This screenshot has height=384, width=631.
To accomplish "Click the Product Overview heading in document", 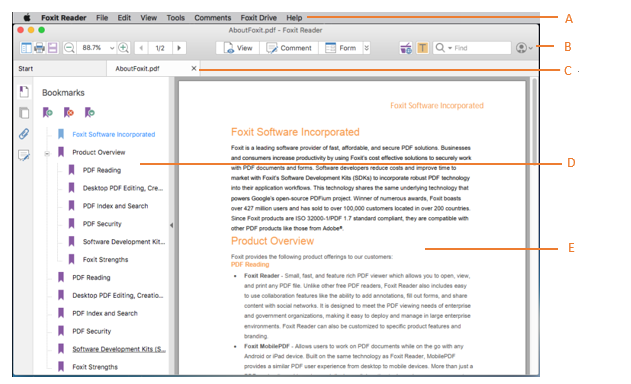I will [x=272, y=241].
